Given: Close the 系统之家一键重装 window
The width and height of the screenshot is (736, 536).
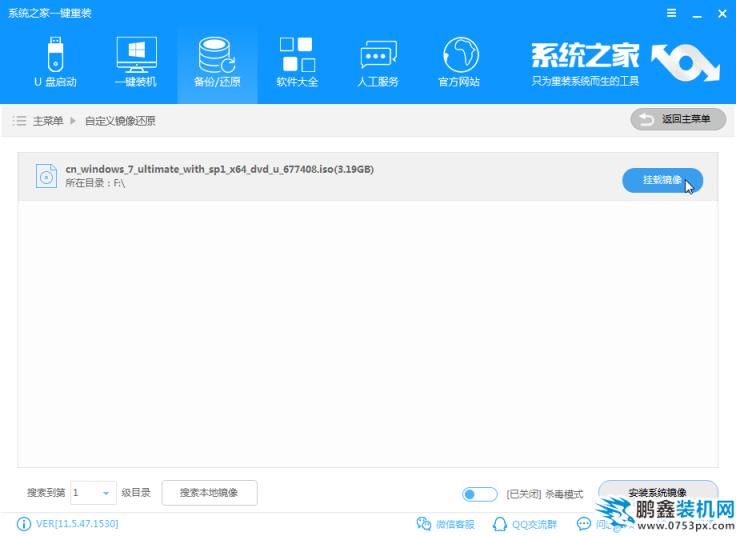Looking at the screenshot, I should (722, 14).
